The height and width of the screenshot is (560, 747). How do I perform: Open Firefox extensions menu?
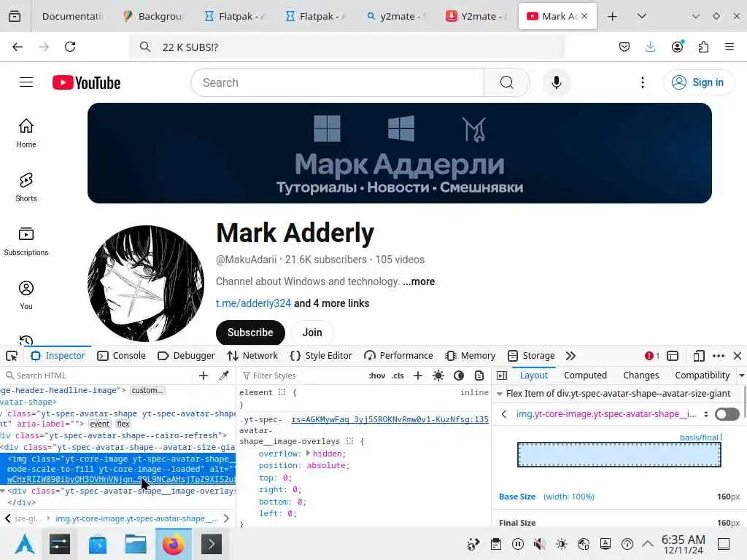703,47
